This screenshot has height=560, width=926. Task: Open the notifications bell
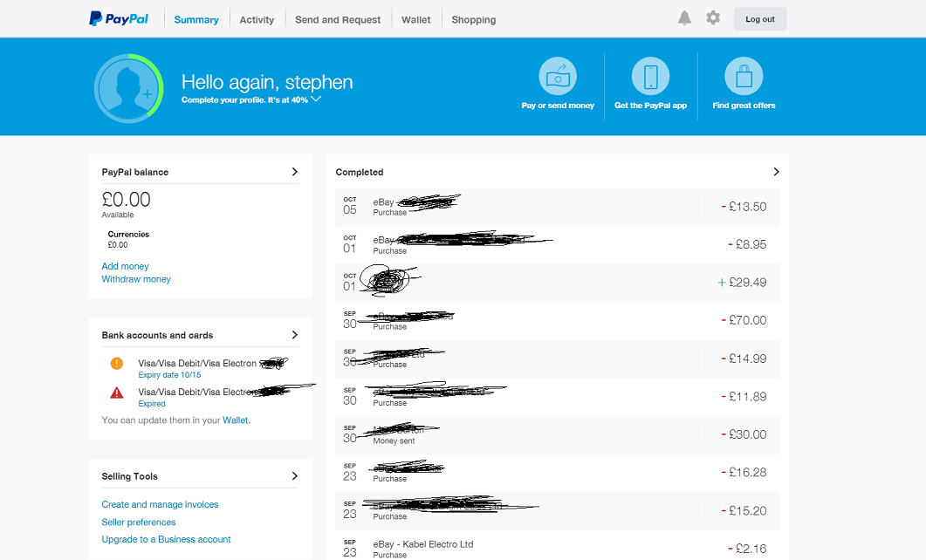coord(684,18)
